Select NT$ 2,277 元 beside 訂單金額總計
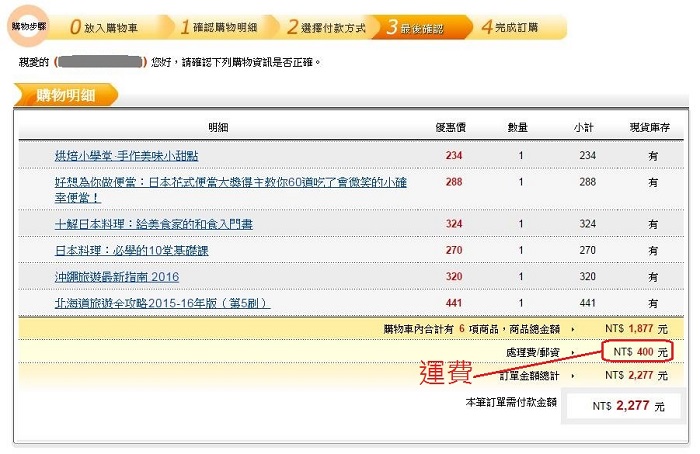Viewport: 700px width, 454px height. point(636,375)
